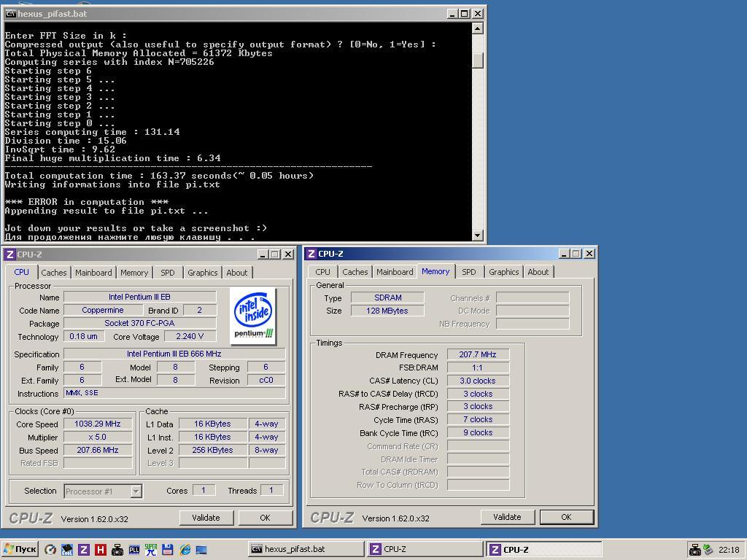Minimize the processor CPU-Z window
The width and height of the screenshot is (747, 560).
[x=263, y=254]
